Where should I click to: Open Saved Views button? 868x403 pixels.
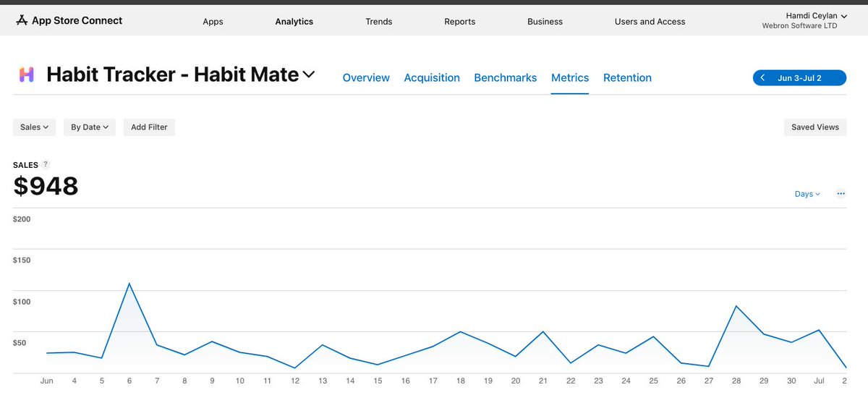click(815, 127)
